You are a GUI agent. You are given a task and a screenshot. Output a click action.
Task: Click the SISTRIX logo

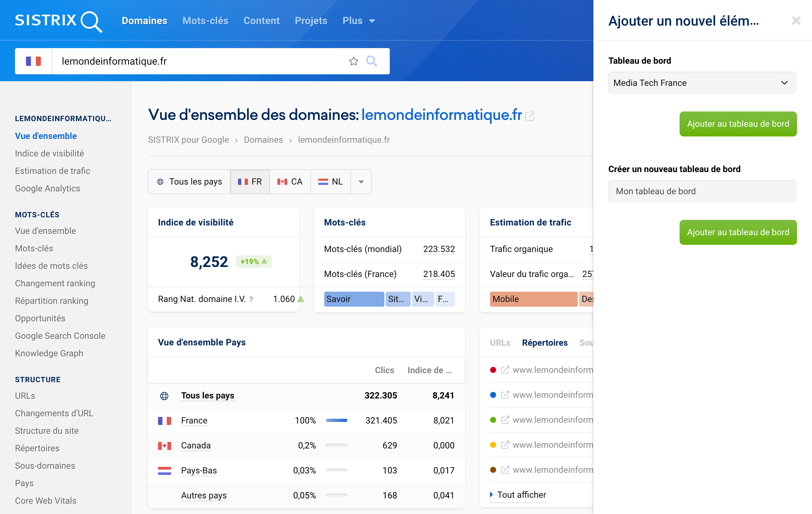[58, 21]
